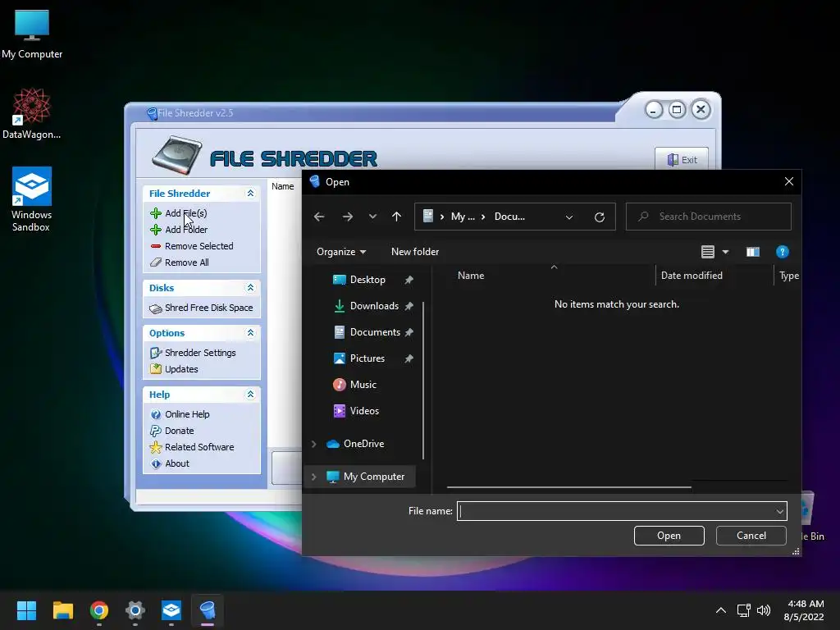840x630 pixels.
Task: Expand the OneDrive tree node
Action: tap(314, 444)
